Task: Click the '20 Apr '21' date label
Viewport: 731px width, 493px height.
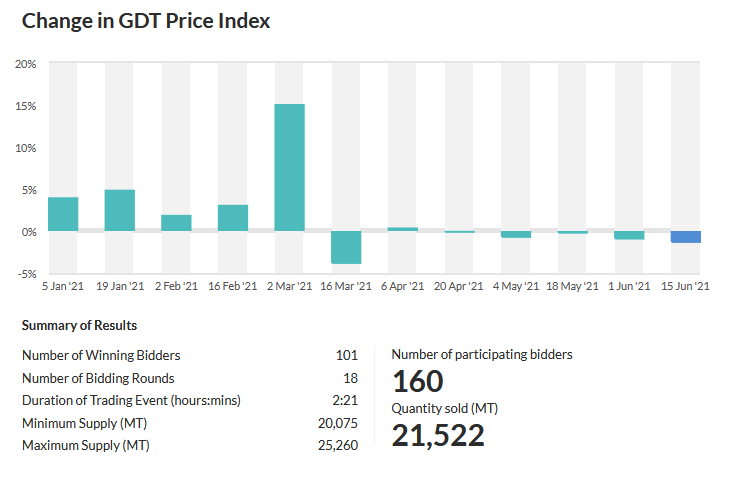Action: click(459, 286)
